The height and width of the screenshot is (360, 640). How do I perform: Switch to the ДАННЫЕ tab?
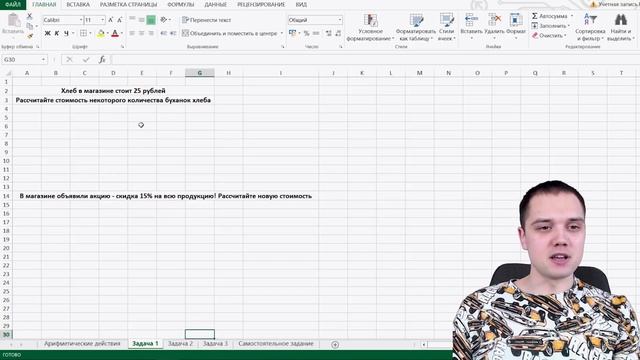[x=215, y=4]
